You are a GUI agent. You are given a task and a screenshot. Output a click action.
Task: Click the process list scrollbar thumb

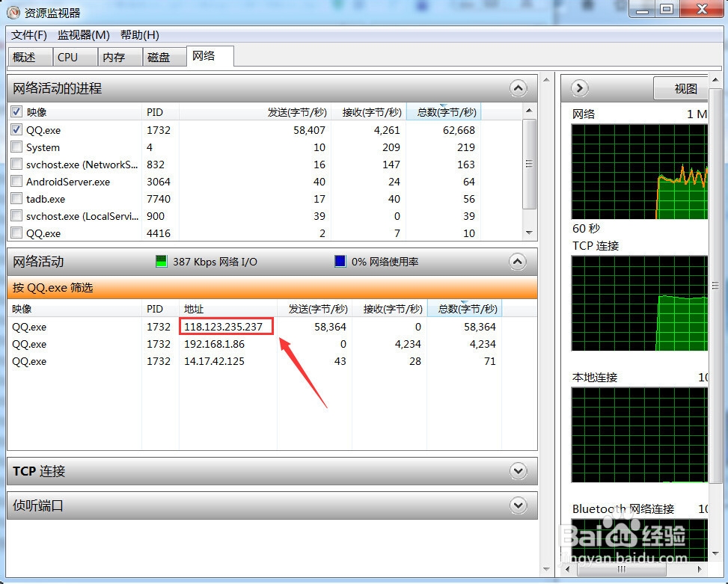click(529, 164)
